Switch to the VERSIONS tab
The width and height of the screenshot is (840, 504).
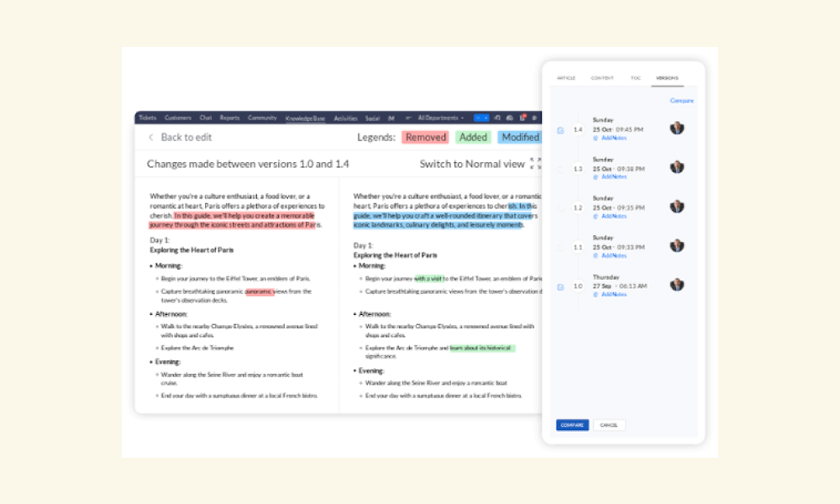click(667, 78)
